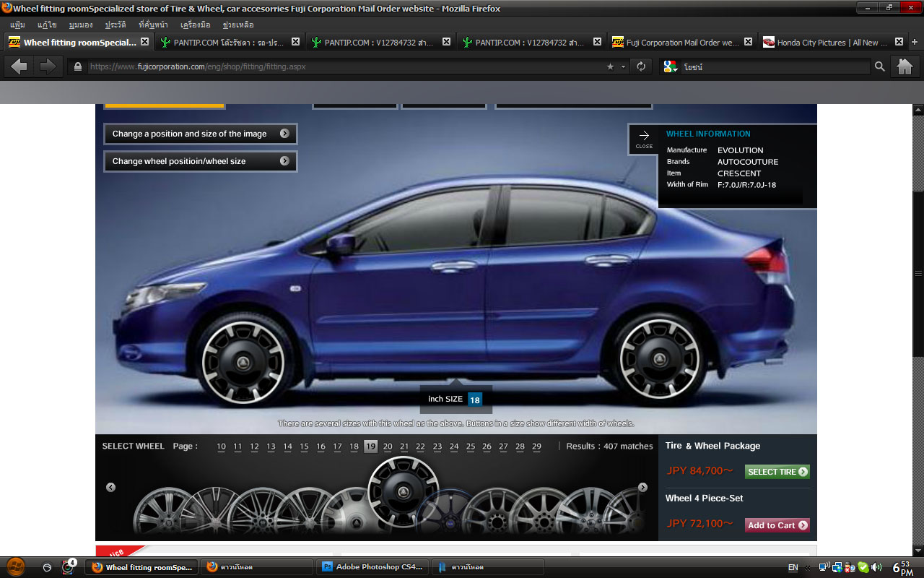Click the network tray icon
924x578 pixels.
point(838,567)
